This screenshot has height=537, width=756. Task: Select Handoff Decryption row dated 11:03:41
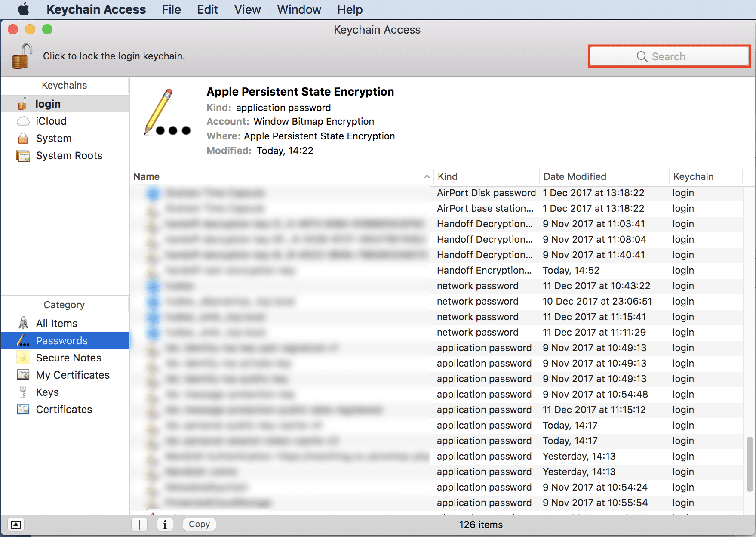click(x=436, y=224)
